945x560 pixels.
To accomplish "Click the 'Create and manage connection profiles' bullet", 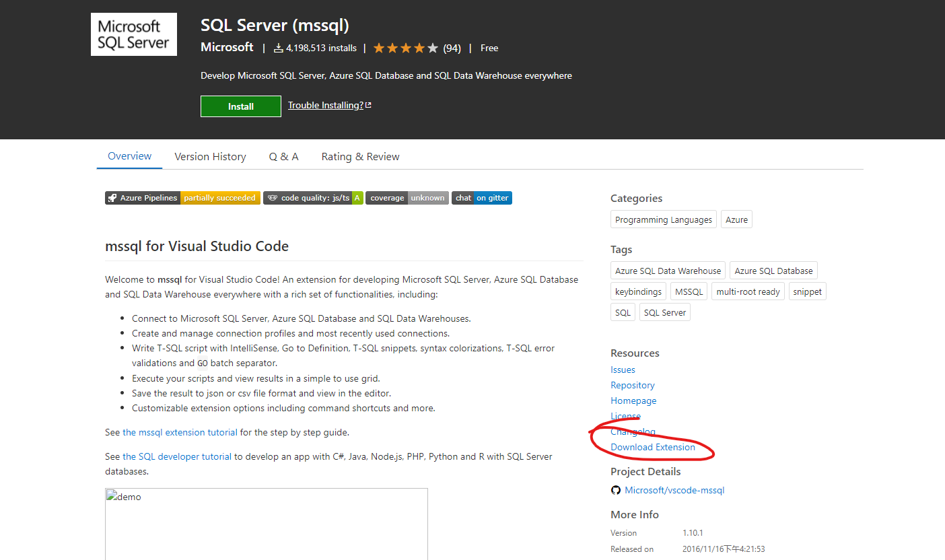I will [x=291, y=333].
